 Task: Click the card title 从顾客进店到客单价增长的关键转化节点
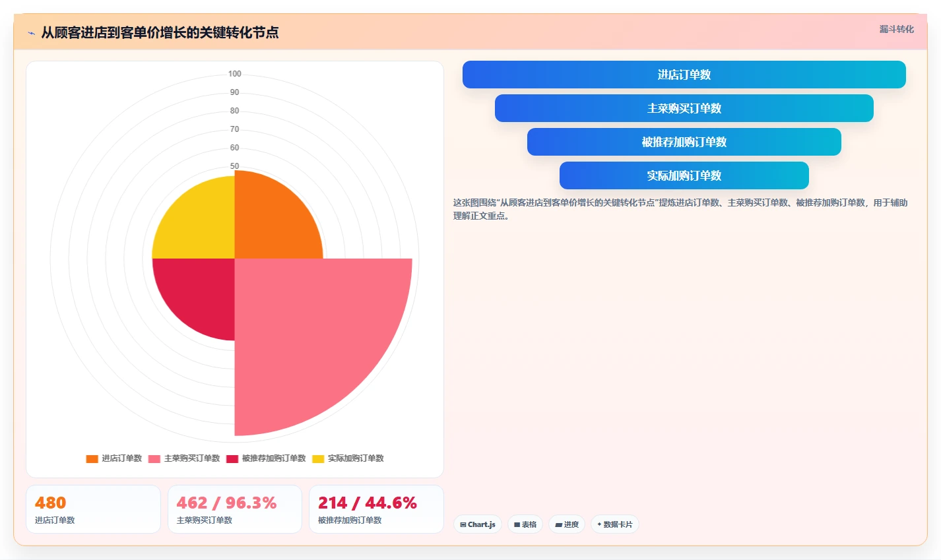point(160,33)
